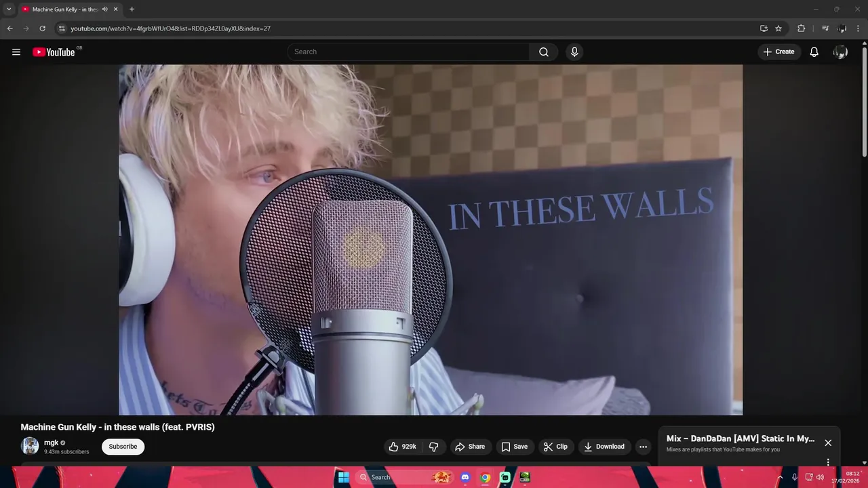The width and height of the screenshot is (868, 488).
Task: Open mgk channel avatar
Action: tap(30, 446)
